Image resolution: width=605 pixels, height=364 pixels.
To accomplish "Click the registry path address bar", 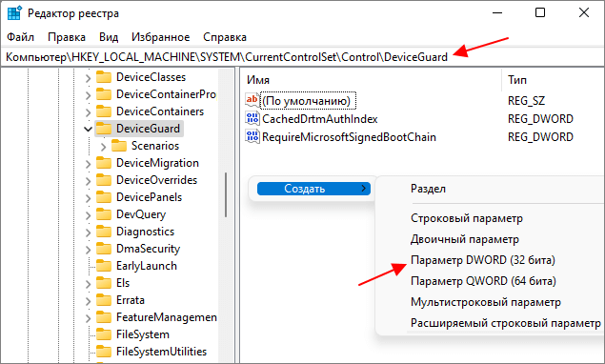I will [303, 57].
